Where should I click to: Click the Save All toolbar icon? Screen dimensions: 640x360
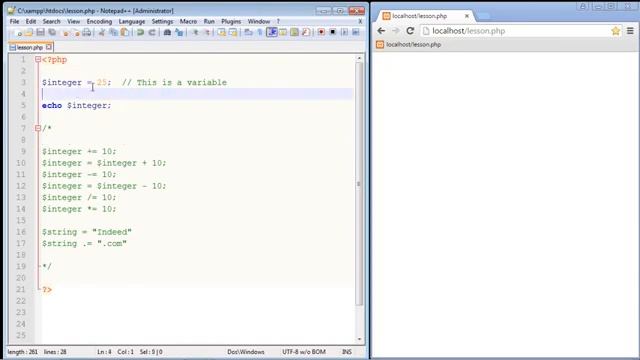click(52, 32)
